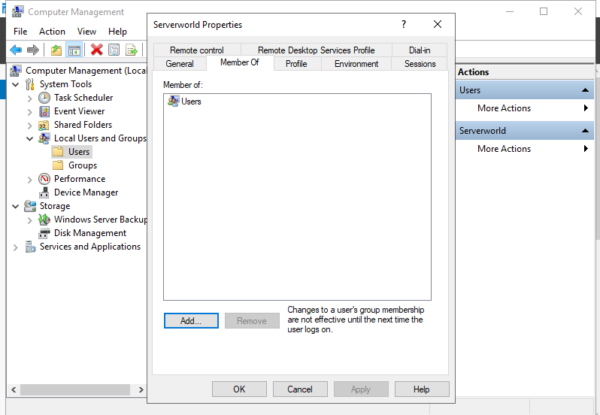Image resolution: width=600 pixels, height=415 pixels.
Task: Open the File menu
Action: 20,31
